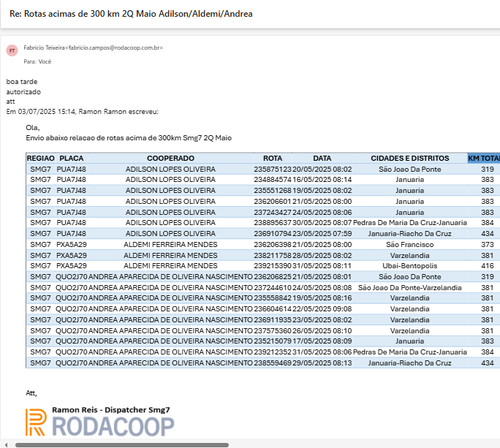The width and height of the screenshot is (500, 448).
Task: Click the email subject line
Action: (x=131, y=14)
